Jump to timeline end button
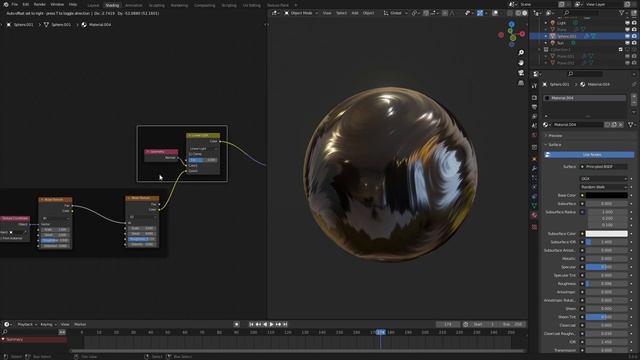Viewport: 640px width, 360px height. [x=285, y=324]
